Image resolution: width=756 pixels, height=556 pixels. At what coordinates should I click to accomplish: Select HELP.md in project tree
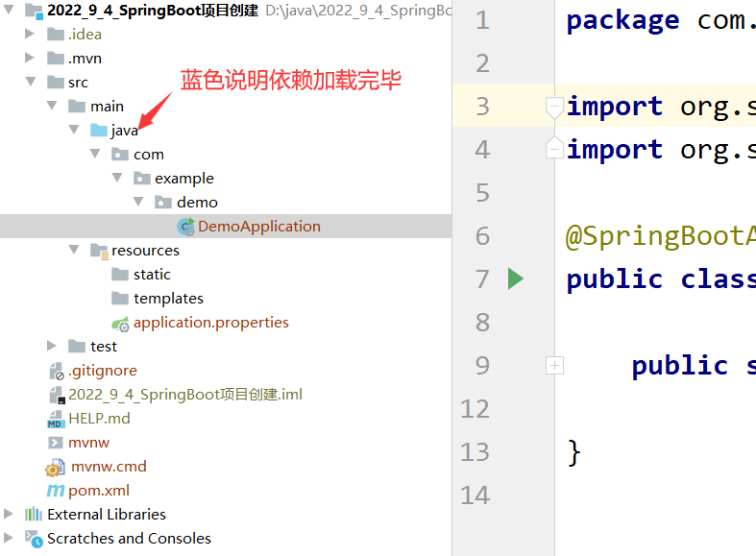(99, 419)
